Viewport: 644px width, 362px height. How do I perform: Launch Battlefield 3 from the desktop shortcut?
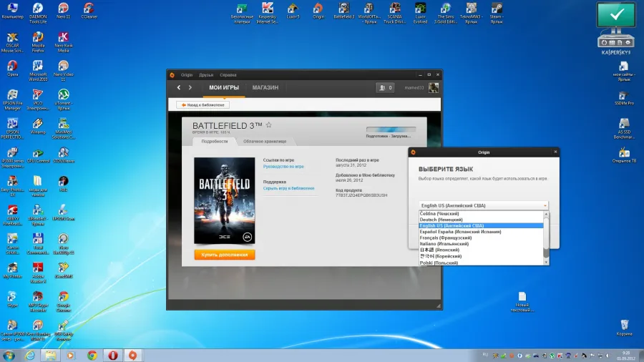[343, 11]
